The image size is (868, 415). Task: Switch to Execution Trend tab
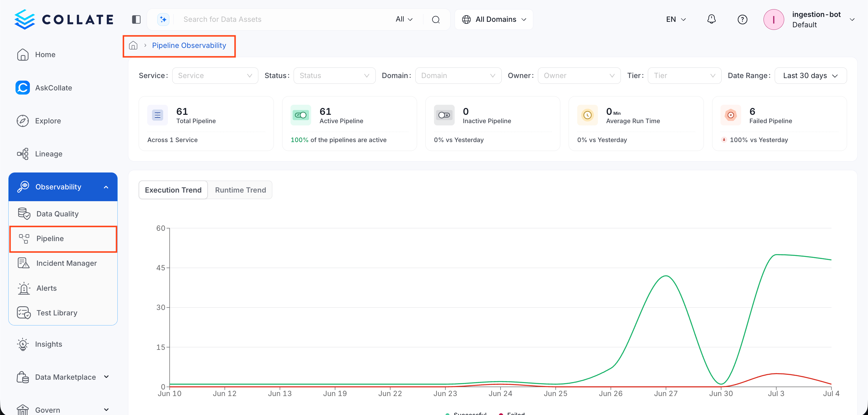tap(173, 190)
